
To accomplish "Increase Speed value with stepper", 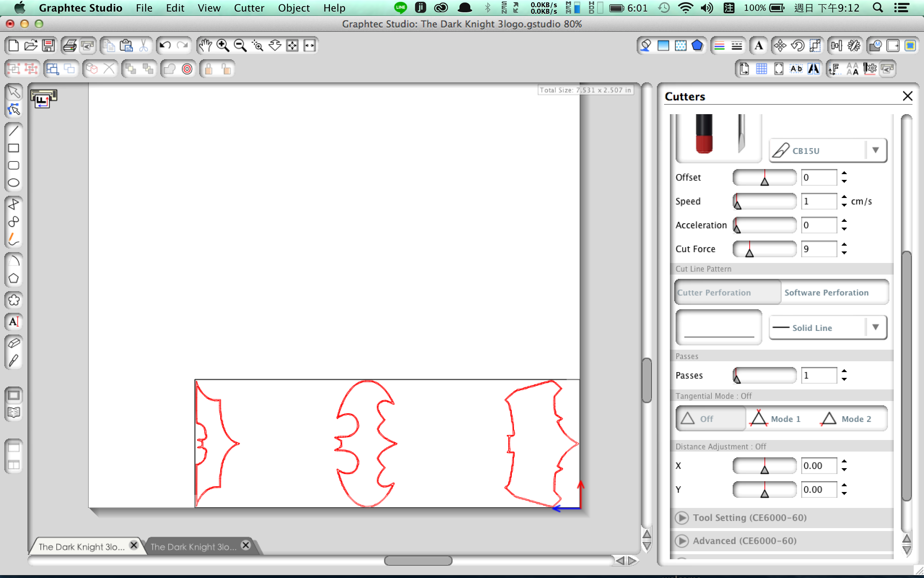I will click(x=844, y=197).
